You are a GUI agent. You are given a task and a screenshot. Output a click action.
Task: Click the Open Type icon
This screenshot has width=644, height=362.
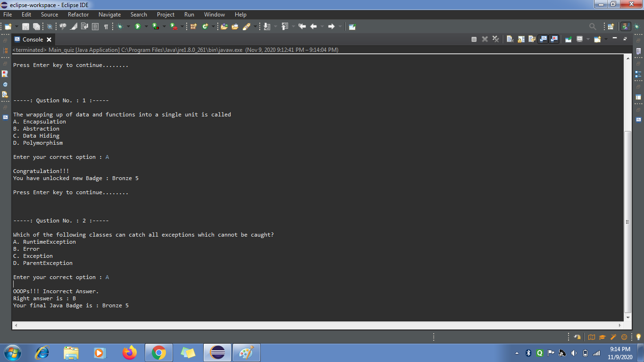(224, 27)
